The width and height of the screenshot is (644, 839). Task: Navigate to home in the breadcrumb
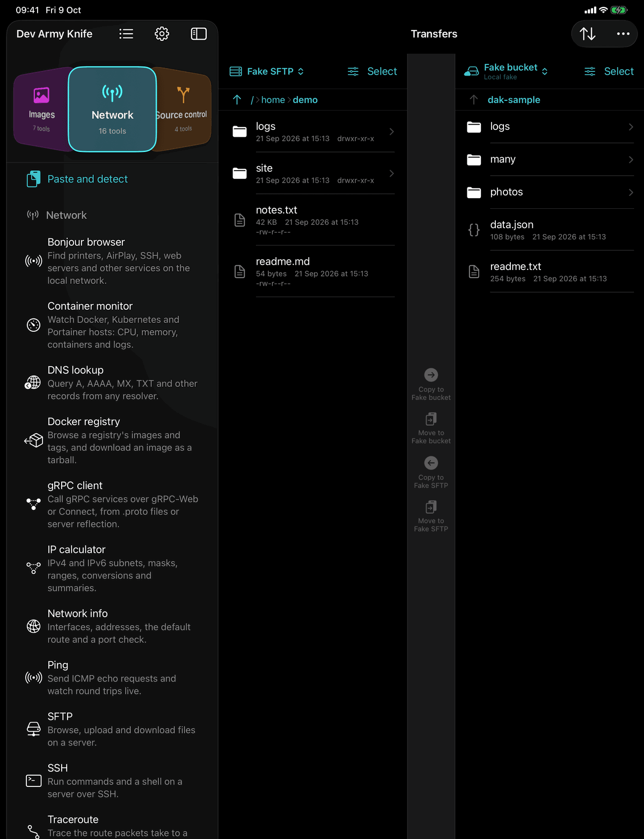273,100
